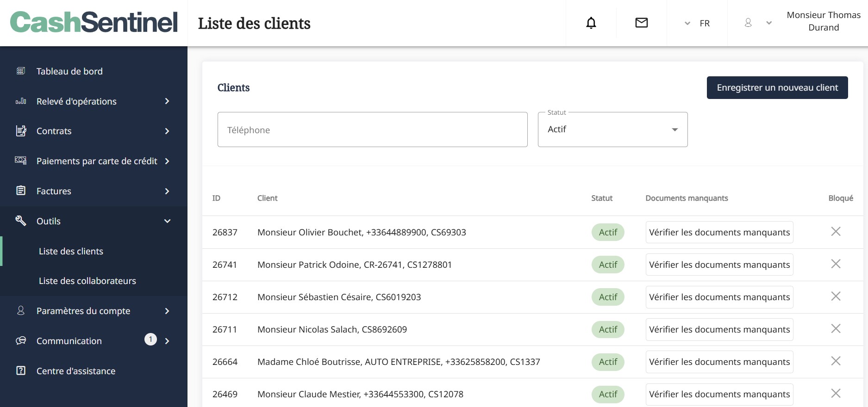868x407 pixels.
Task: Click the Outils wrench icon
Action: pos(21,221)
